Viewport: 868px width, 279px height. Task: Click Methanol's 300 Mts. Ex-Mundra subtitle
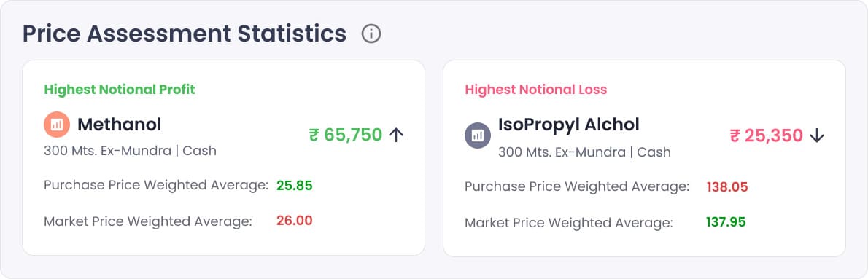click(130, 151)
